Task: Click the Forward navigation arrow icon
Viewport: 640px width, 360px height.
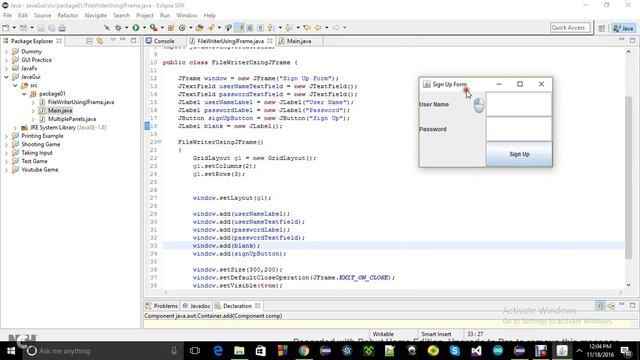Action: tap(336, 27)
